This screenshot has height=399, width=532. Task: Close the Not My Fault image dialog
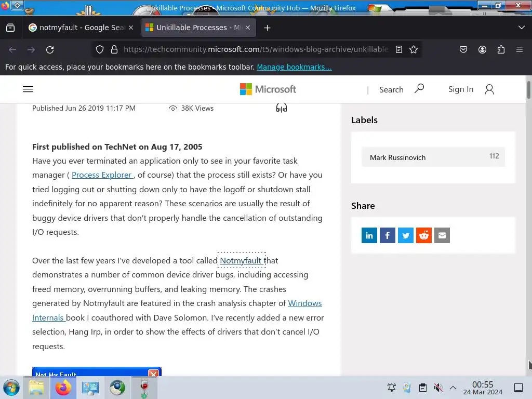pyautogui.click(x=153, y=373)
